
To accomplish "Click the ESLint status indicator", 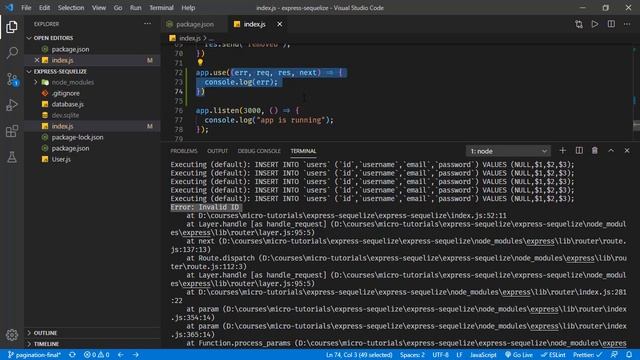I will [553, 355].
